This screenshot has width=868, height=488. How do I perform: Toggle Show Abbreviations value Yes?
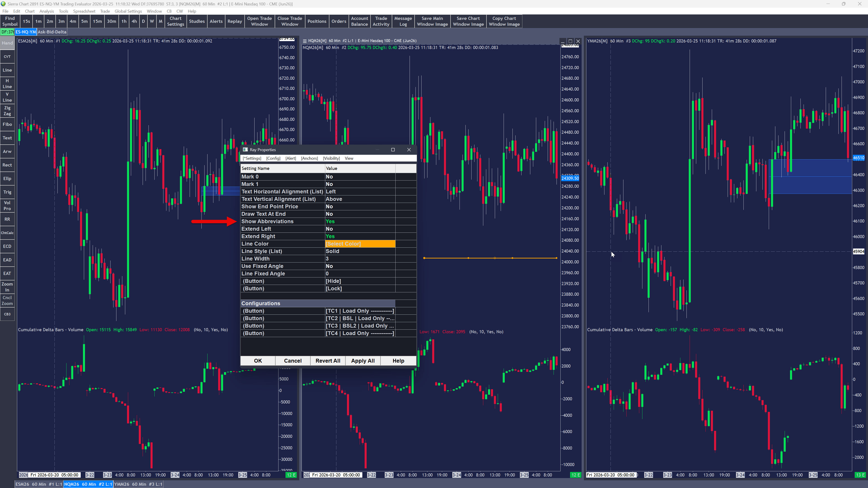pos(360,221)
